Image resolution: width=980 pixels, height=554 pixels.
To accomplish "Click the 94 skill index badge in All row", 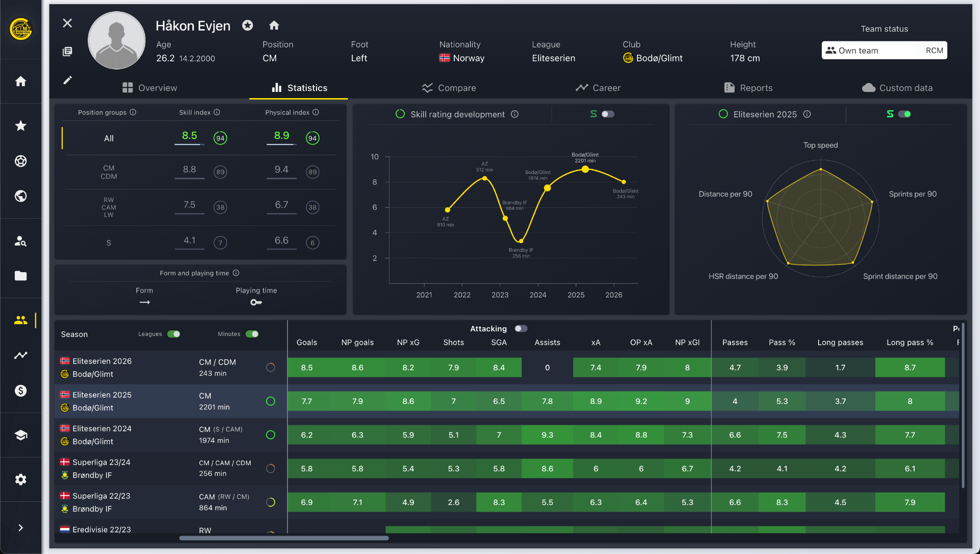I will pos(220,138).
